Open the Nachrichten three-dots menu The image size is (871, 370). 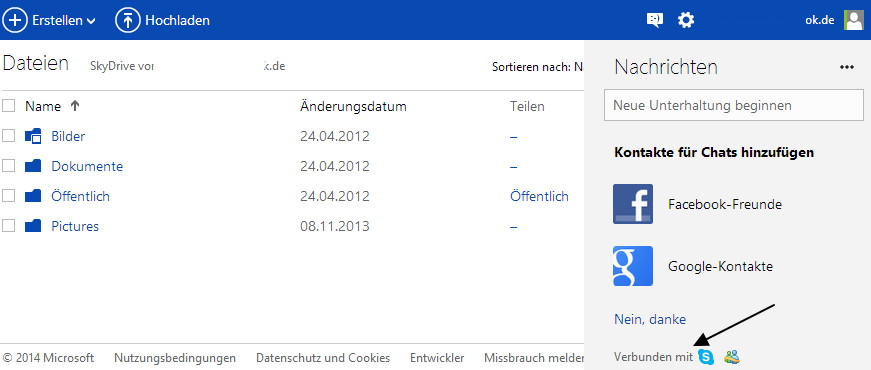(x=847, y=67)
